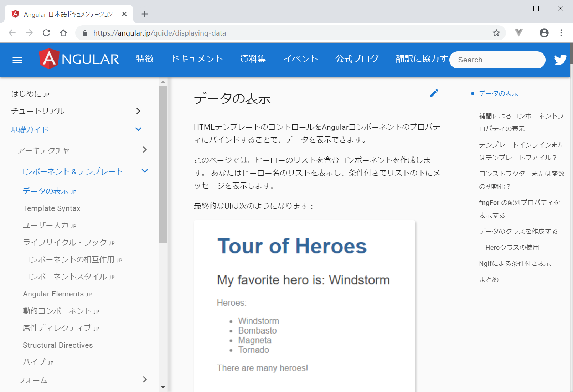Jump to 補間によるコンポーネントプロパティの表示
This screenshot has width=573, height=392.
pyautogui.click(x=522, y=122)
